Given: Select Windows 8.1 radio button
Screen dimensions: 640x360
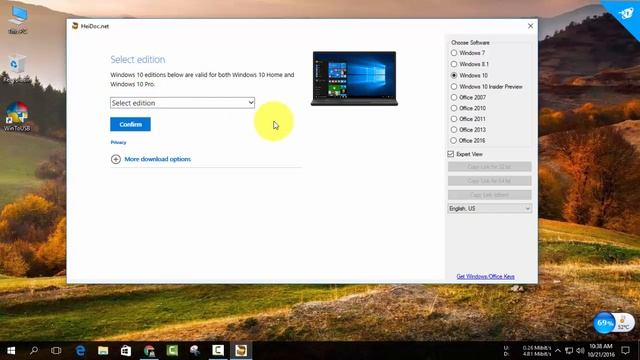Looking at the screenshot, I should tap(454, 64).
